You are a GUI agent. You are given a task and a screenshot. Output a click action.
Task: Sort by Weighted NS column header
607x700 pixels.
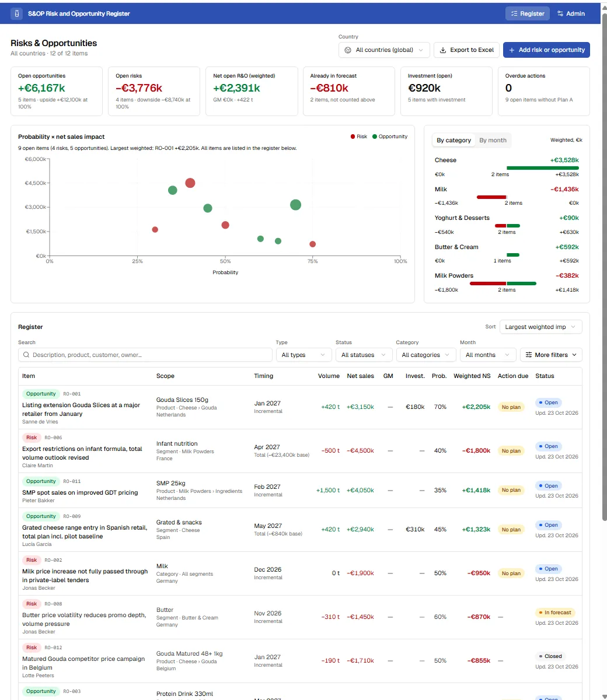click(x=472, y=376)
